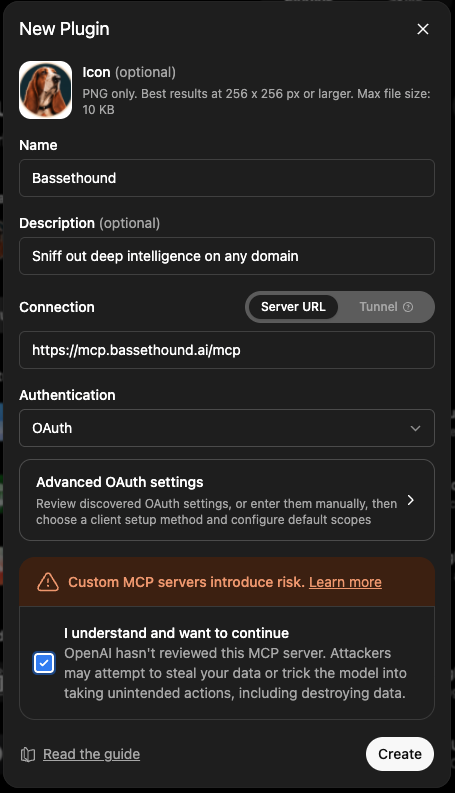The image size is (455, 793).
Task: Click the OpenAI hasn't reviewed warning paragraph
Action: pos(235,673)
